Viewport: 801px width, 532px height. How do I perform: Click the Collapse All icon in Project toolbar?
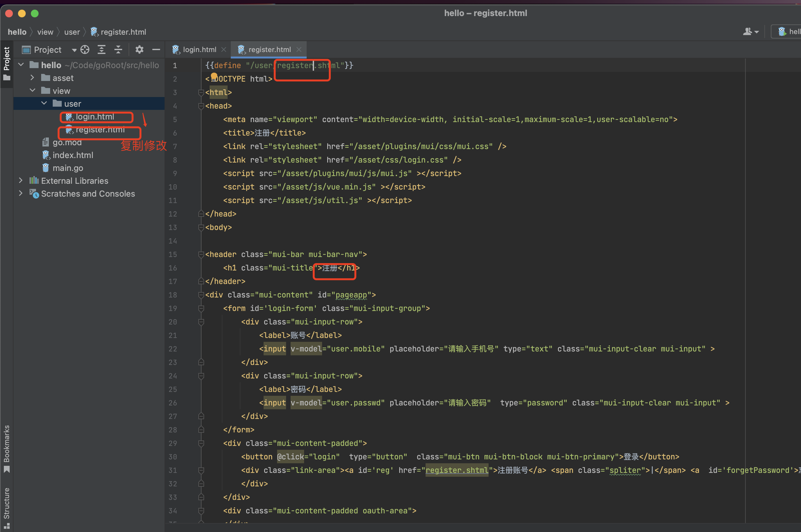pos(118,49)
